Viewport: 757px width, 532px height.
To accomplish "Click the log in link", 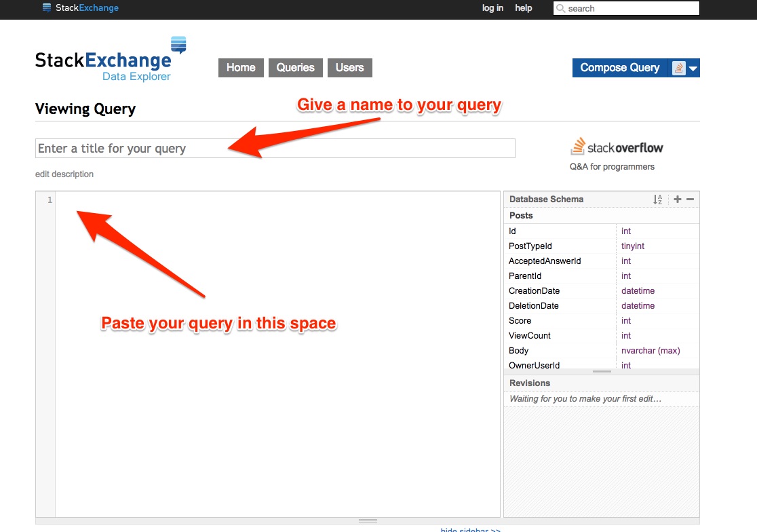I will (x=492, y=7).
